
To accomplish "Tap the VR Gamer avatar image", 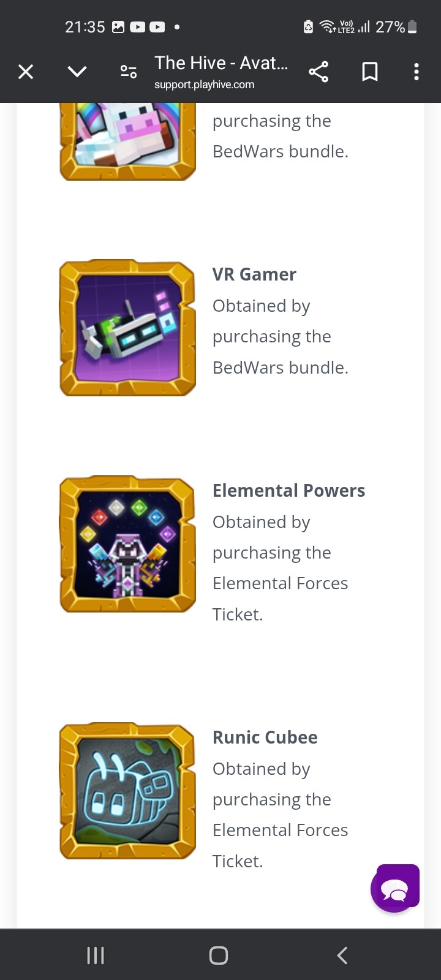I will point(127,328).
